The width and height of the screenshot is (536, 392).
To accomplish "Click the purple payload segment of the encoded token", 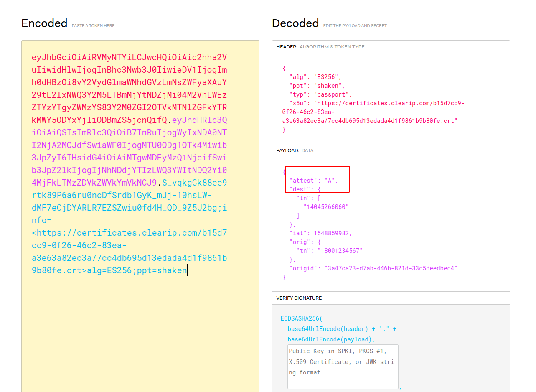I will (x=130, y=151).
